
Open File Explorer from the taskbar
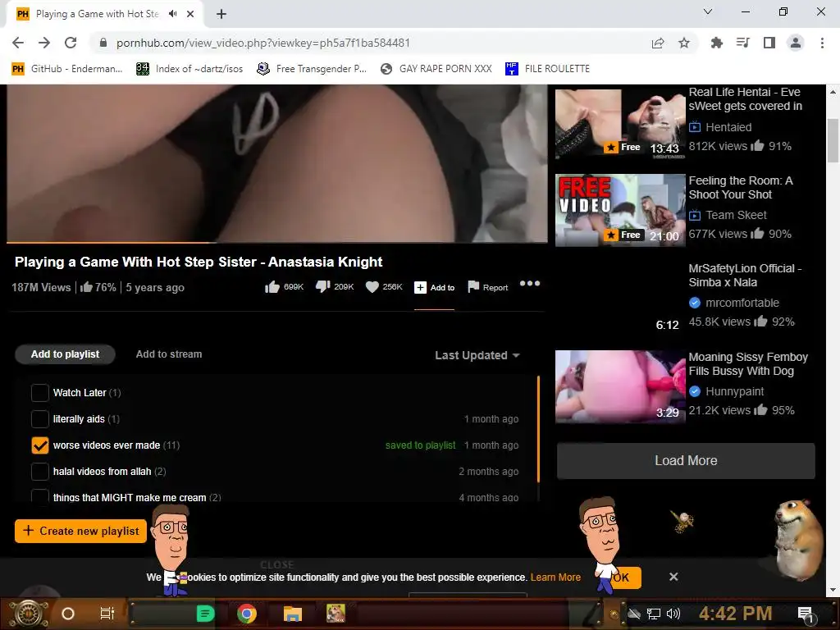293,614
